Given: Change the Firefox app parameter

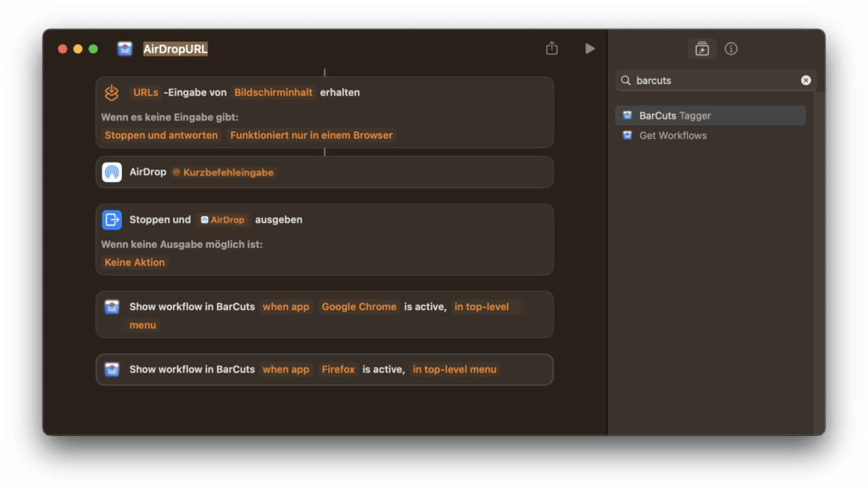Looking at the screenshot, I should 337,369.
